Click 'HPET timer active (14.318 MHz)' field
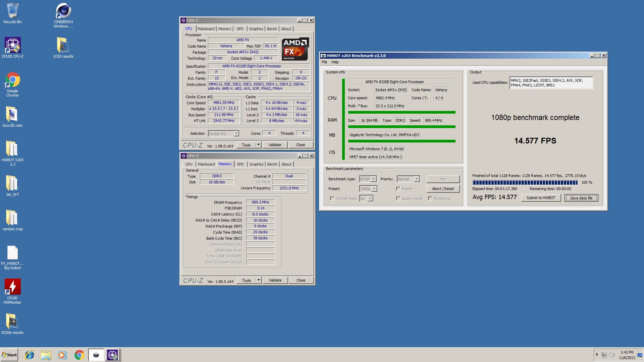644x362 pixels. pyautogui.click(x=375, y=157)
